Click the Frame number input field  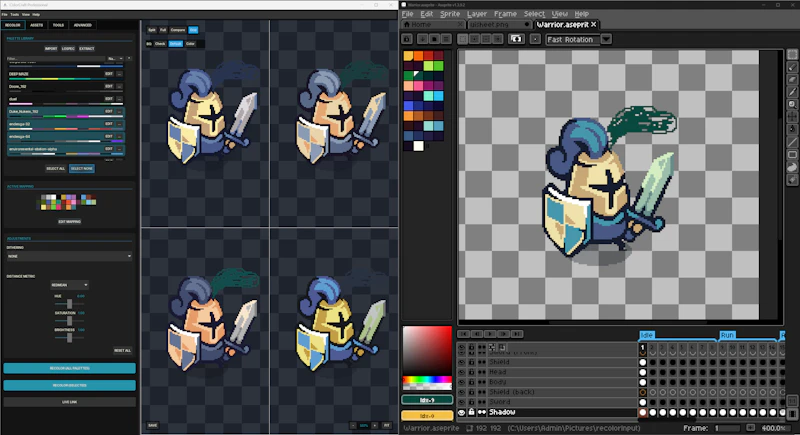click(727, 428)
